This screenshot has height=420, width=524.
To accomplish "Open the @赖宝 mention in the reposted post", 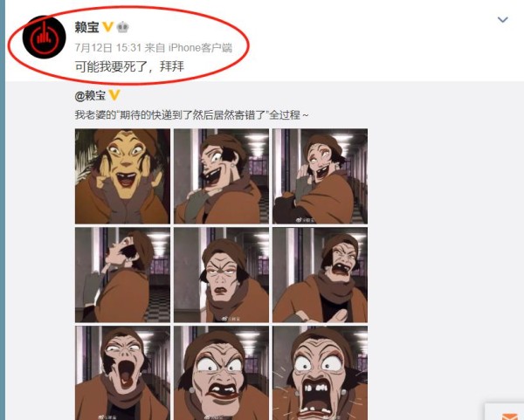I will [x=90, y=96].
